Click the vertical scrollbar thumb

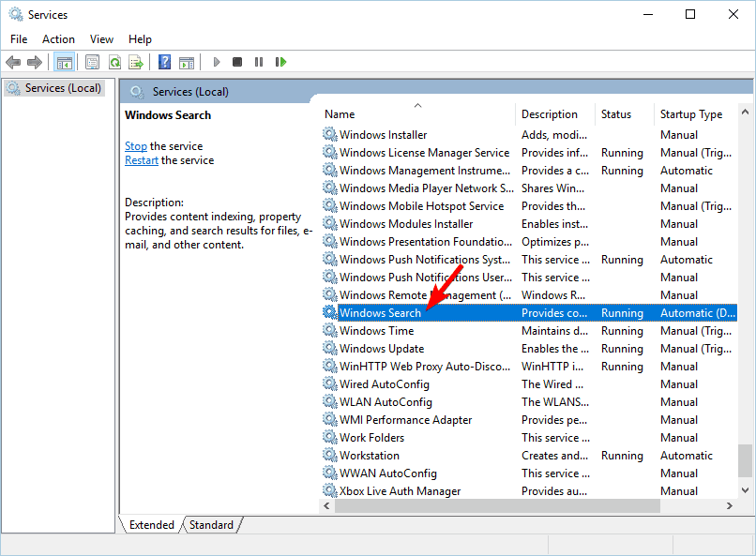[x=745, y=460]
